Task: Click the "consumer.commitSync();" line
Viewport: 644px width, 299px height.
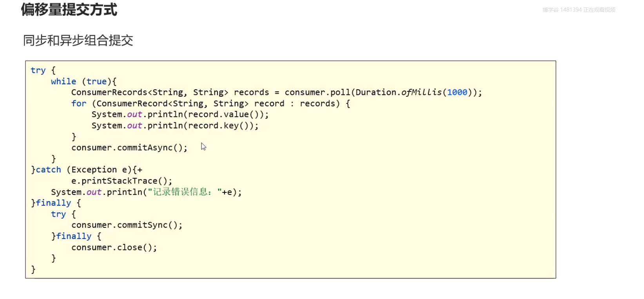Action: tap(127, 225)
